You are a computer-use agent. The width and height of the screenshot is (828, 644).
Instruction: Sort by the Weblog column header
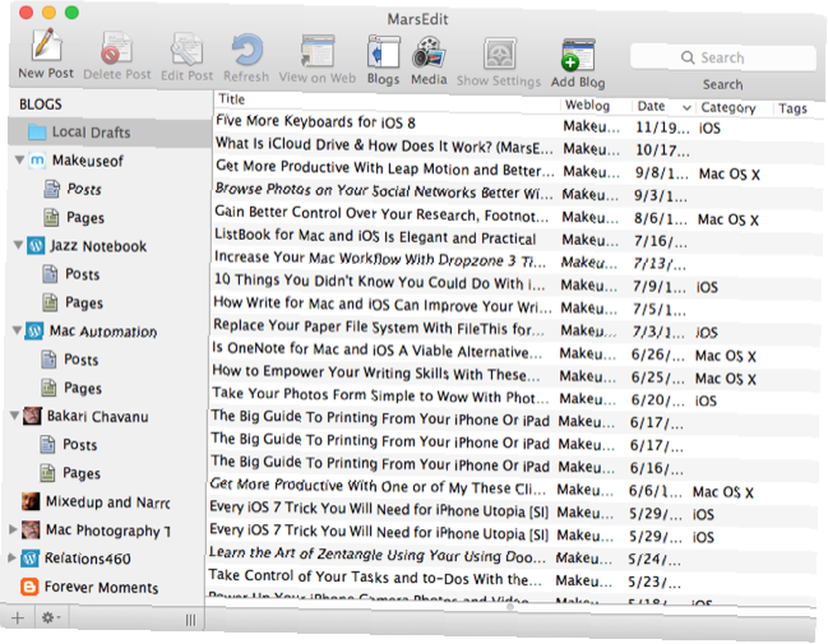tap(596, 105)
